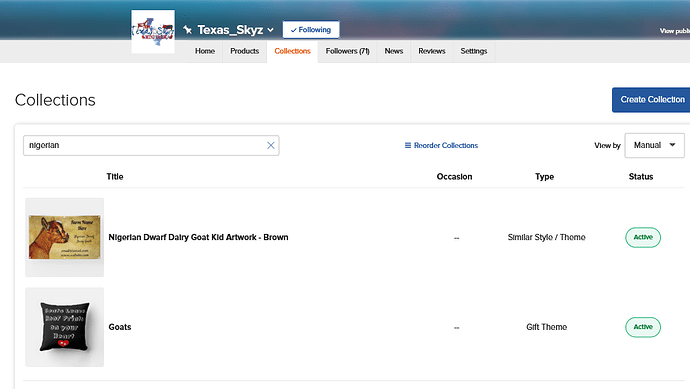The height and width of the screenshot is (389, 690).
Task: Open the Reviews tab
Action: 432,51
